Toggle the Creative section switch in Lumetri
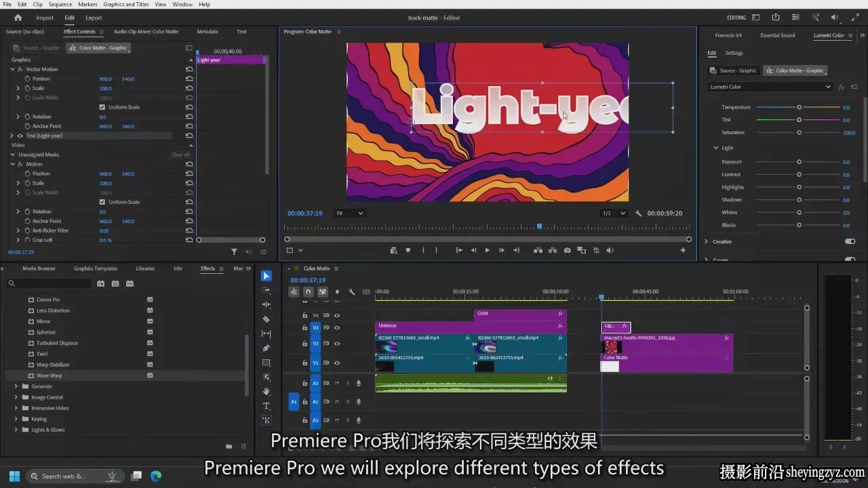868x488 pixels. click(850, 241)
